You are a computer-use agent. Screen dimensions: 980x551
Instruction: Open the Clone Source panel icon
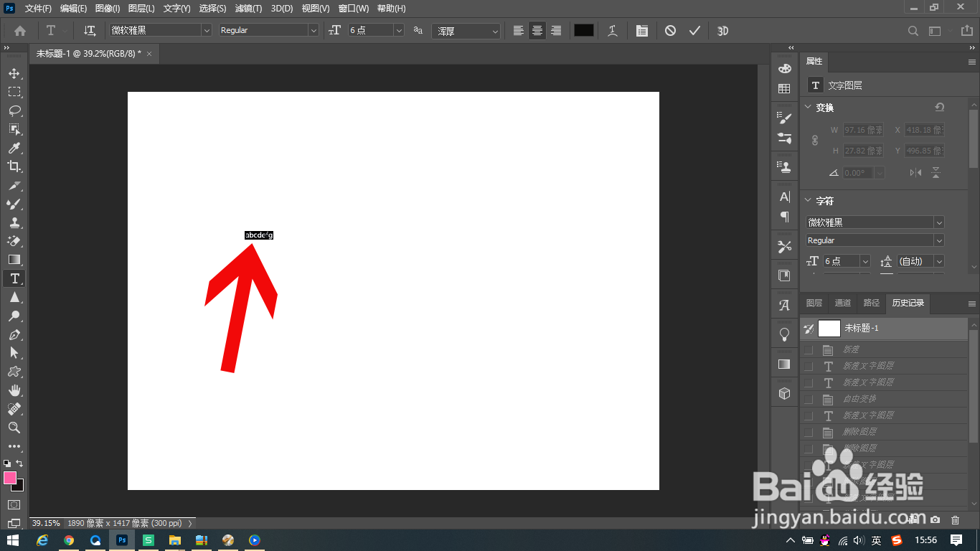tap(784, 166)
